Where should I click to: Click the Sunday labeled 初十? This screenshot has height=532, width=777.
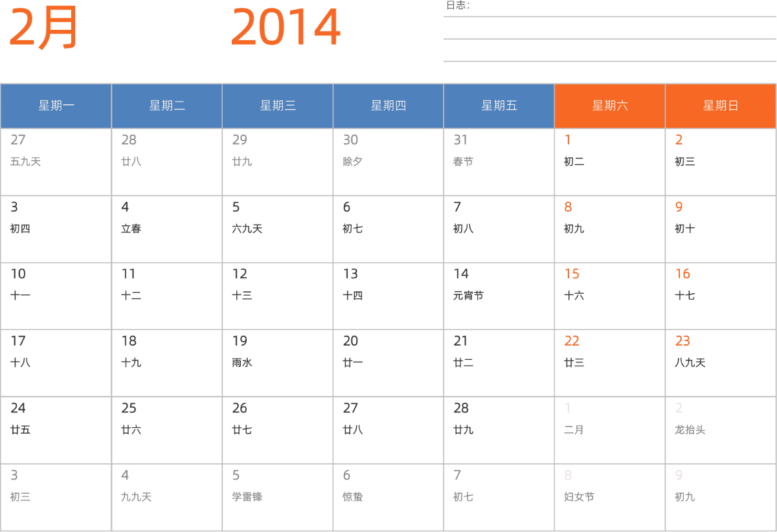[721, 229]
